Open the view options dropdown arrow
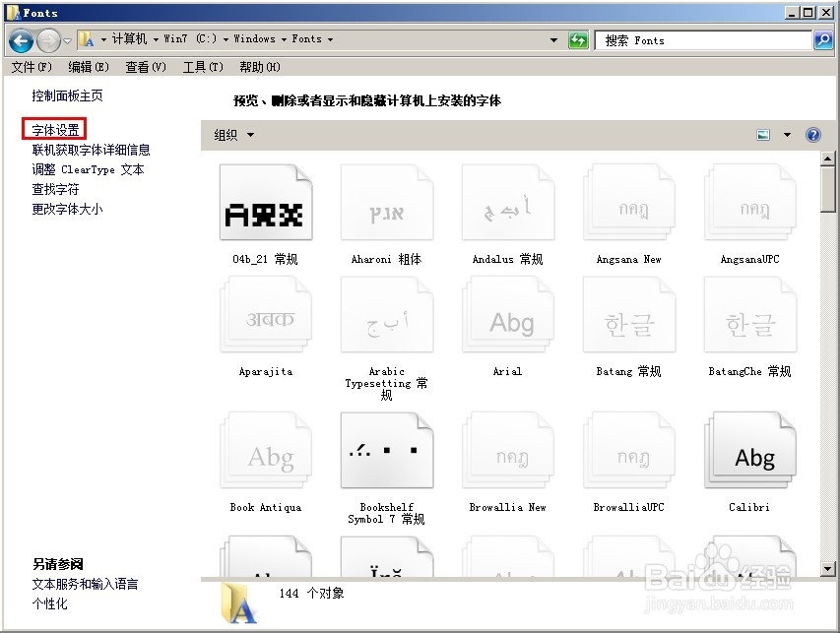This screenshot has width=840, height=633. [x=787, y=134]
